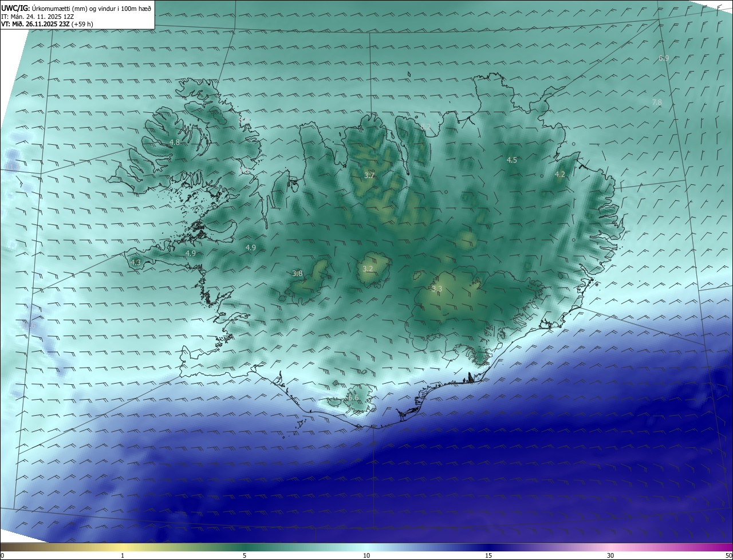Image resolution: width=733 pixels, height=560 pixels.
Task: Select the 8.2 value on the north coast
Action: pyautogui.click(x=425, y=127)
